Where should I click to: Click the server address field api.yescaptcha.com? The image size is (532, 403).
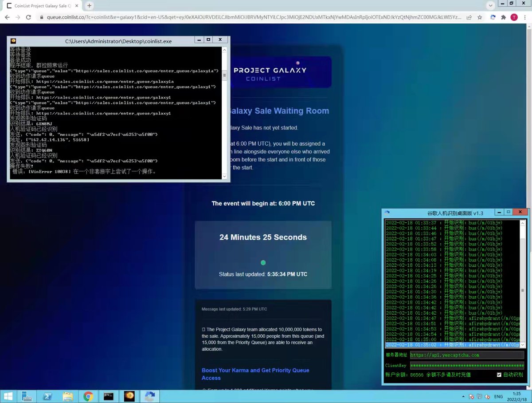(467, 355)
